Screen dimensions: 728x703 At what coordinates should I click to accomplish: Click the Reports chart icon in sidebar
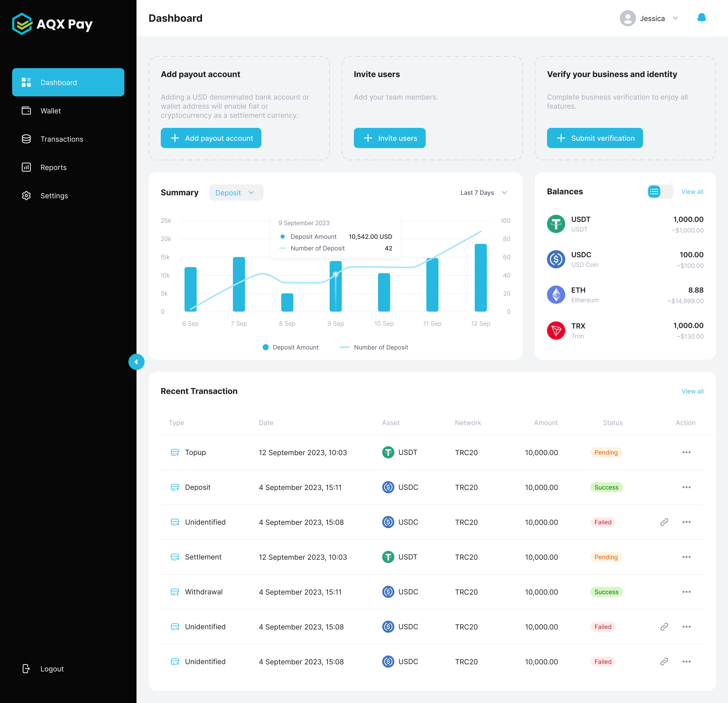tap(26, 167)
